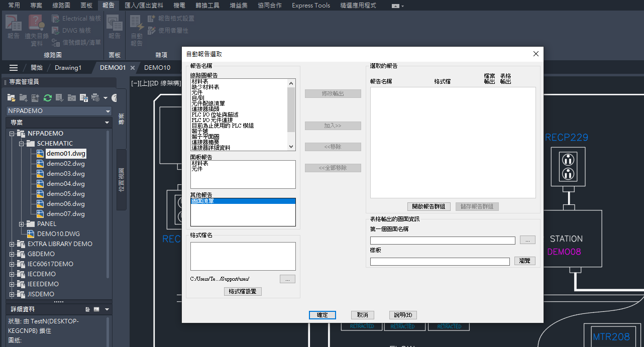Close the 自動報告選取 dialog
This screenshot has width=644, height=347.
pyautogui.click(x=535, y=54)
